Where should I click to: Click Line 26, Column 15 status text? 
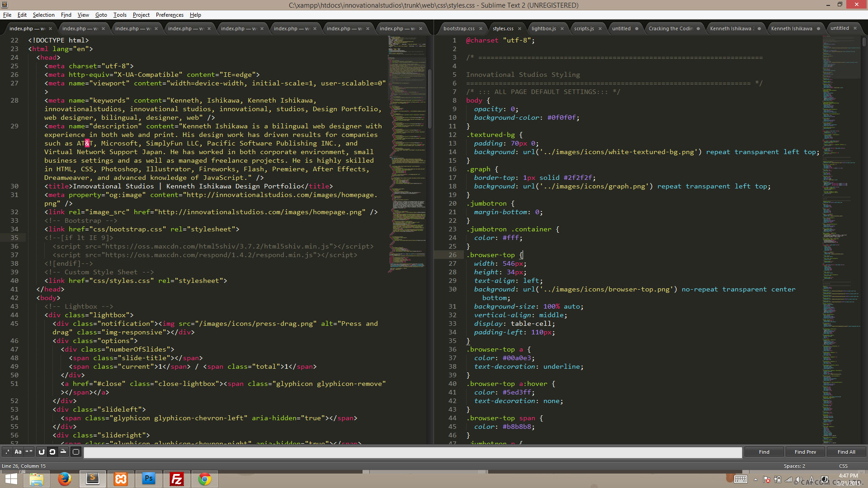coord(24,466)
